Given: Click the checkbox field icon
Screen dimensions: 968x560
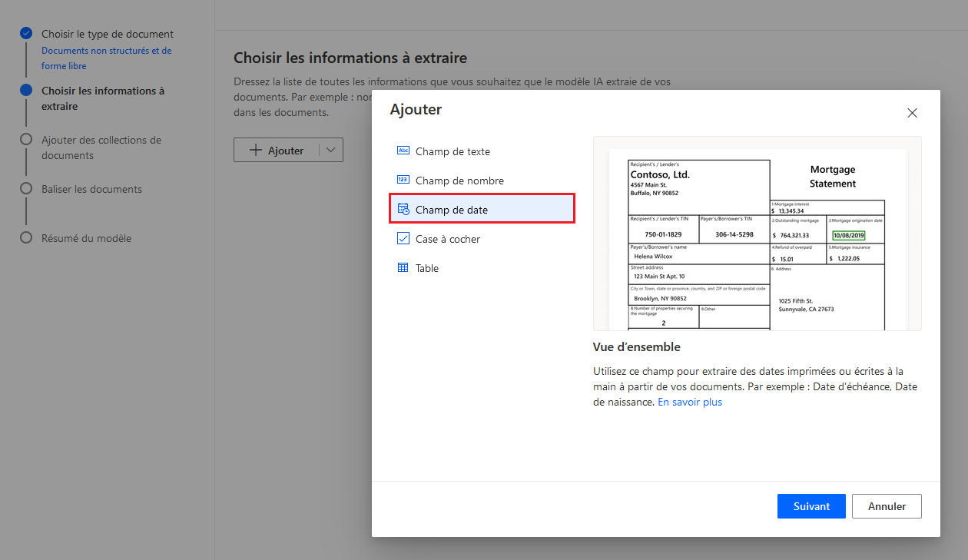Looking at the screenshot, I should tap(403, 239).
